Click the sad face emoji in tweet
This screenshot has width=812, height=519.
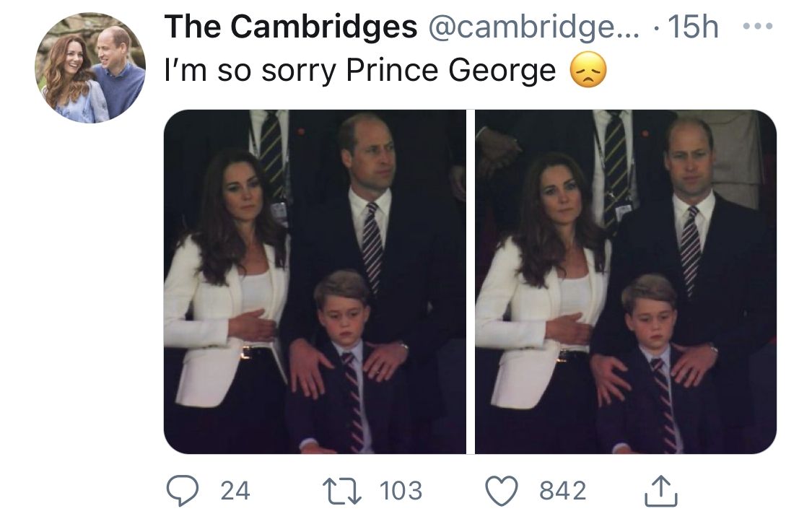(588, 71)
